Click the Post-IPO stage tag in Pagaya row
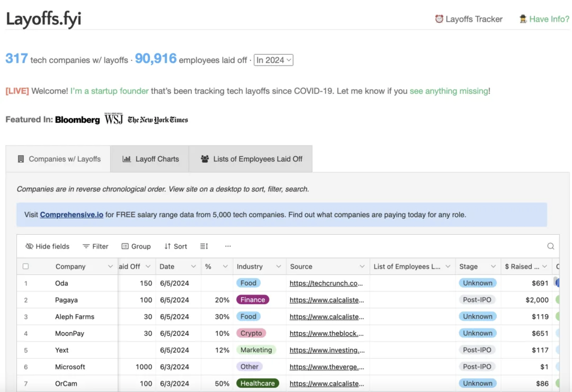The height and width of the screenshot is (392, 572). (x=477, y=300)
